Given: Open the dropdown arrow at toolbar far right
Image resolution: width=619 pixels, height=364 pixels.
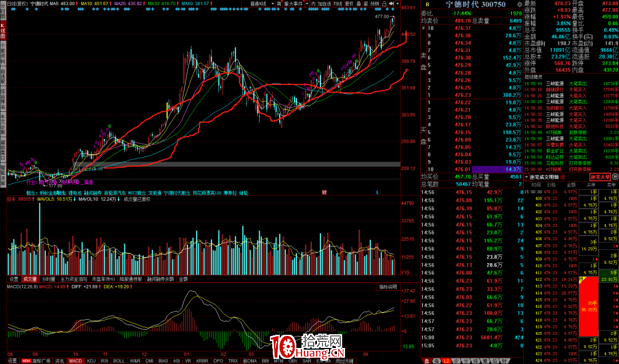Looking at the screenshot, I should pos(398,4).
